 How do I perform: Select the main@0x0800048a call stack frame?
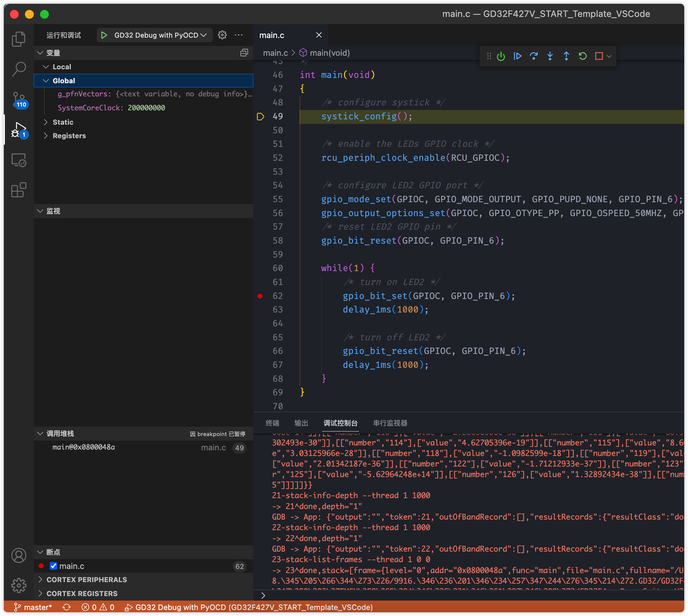pyautogui.click(x=84, y=447)
